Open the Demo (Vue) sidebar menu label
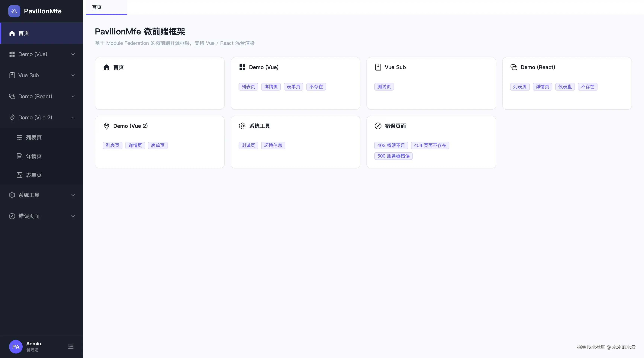Screen dimensions: 644x358 pos(33,54)
